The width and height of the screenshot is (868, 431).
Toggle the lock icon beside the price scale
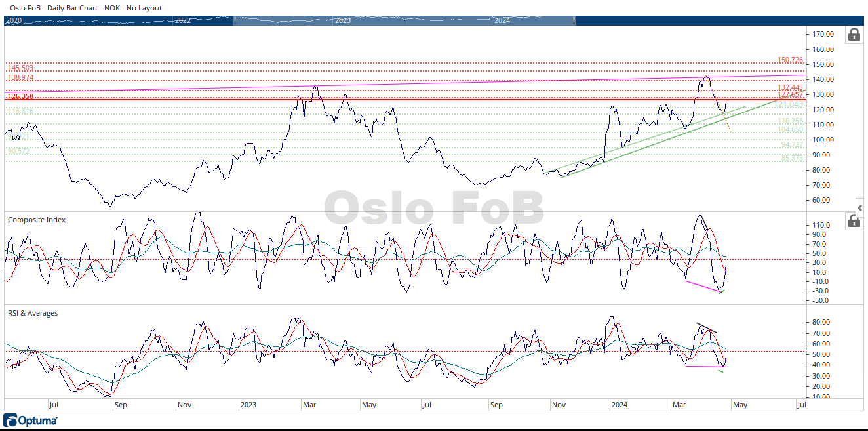854,34
